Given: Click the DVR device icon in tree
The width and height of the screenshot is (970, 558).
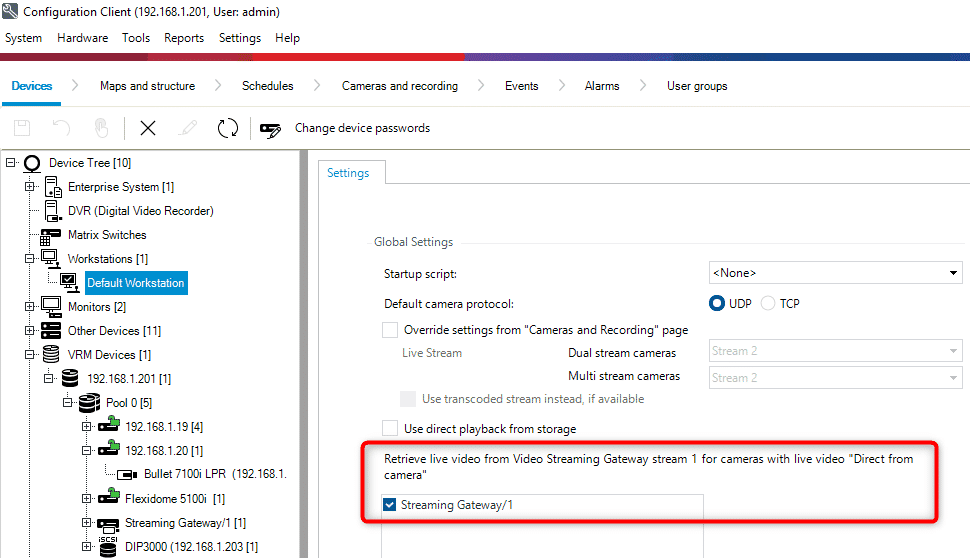Looking at the screenshot, I should 53,211.
